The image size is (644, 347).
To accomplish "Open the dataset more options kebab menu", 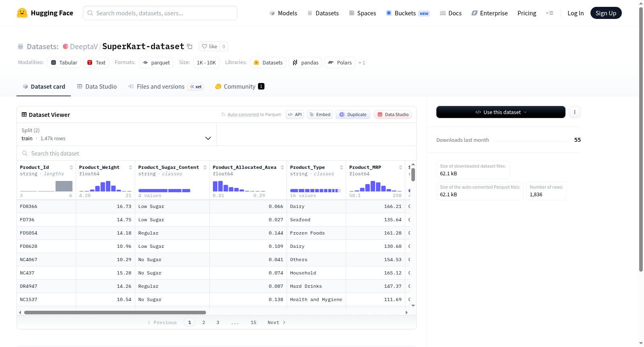I will [575, 112].
